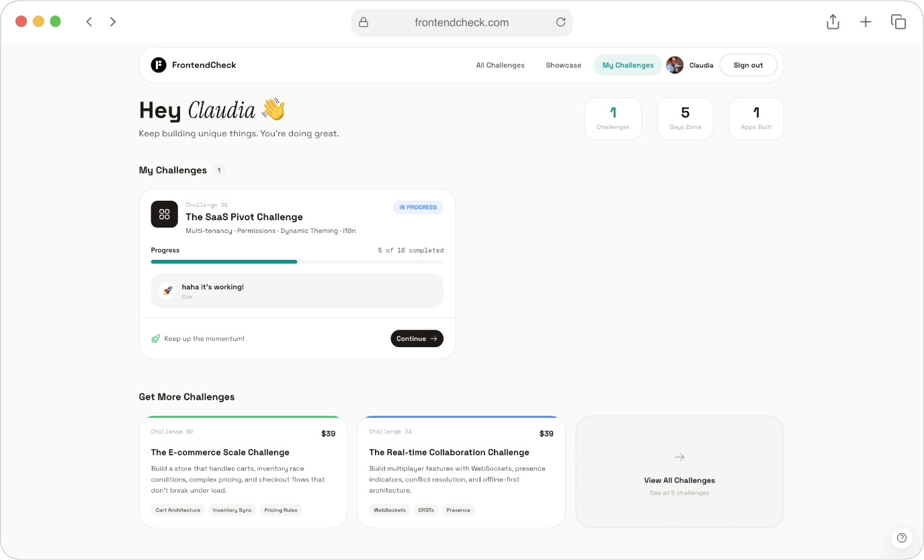Click the challenge progress bar
Screen dimensions: 924x560
[297, 261]
